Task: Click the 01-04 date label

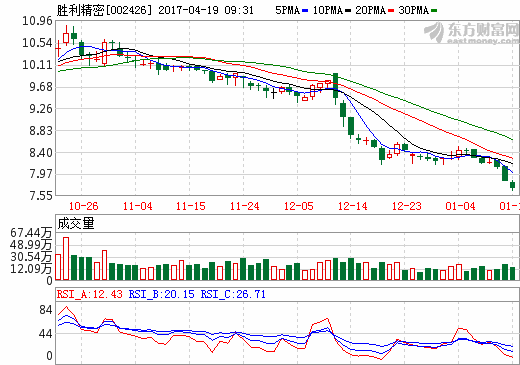Action: [460, 206]
